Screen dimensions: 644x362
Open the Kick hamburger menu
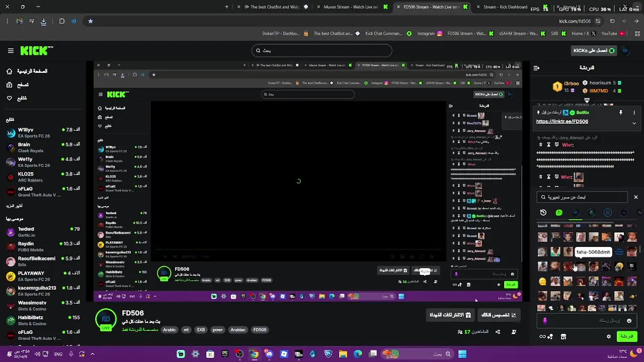pyautogui.click(x=11, y=51)
